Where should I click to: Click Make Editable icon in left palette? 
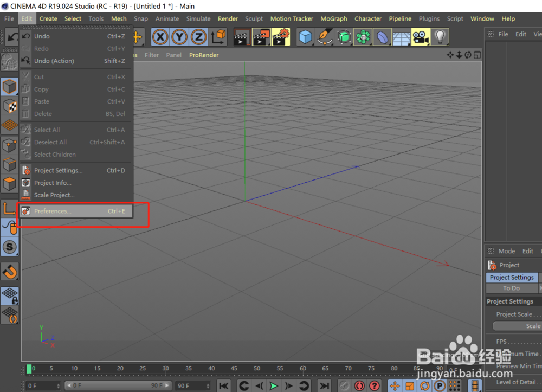(x=9, y=62)
